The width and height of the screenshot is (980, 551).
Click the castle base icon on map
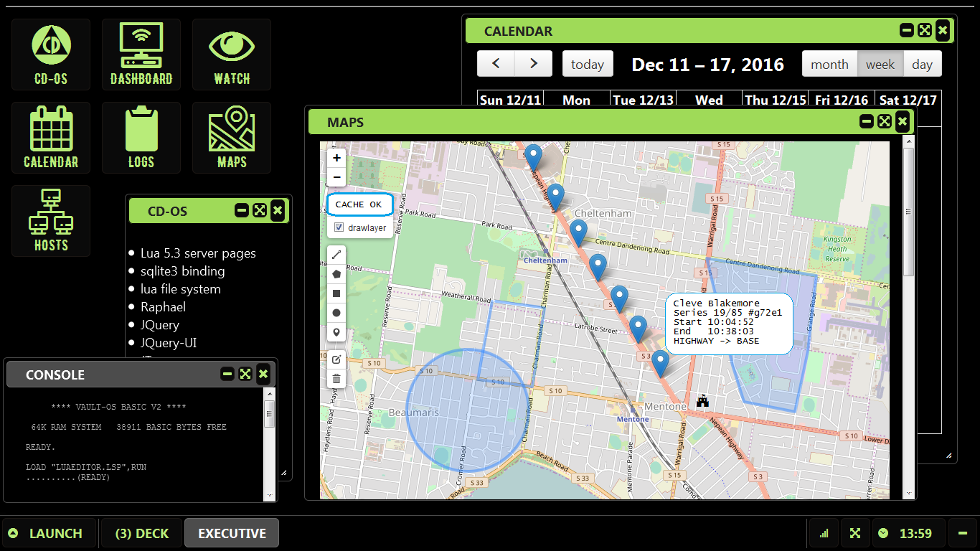702,401
